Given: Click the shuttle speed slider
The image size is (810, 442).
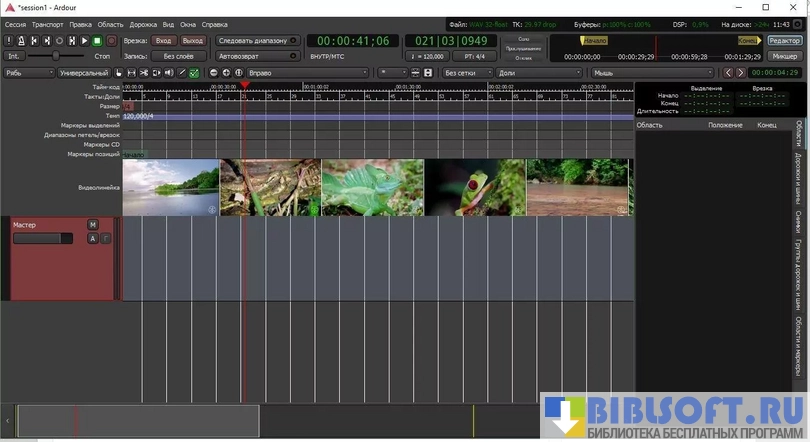Looking at the screenshot, I should click(x=57, y=57).
